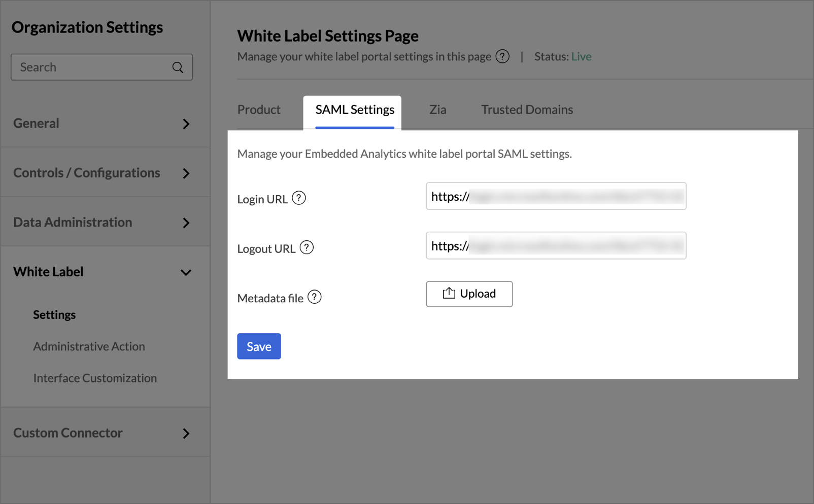Click Upload to add metadata file

[469, 294]
